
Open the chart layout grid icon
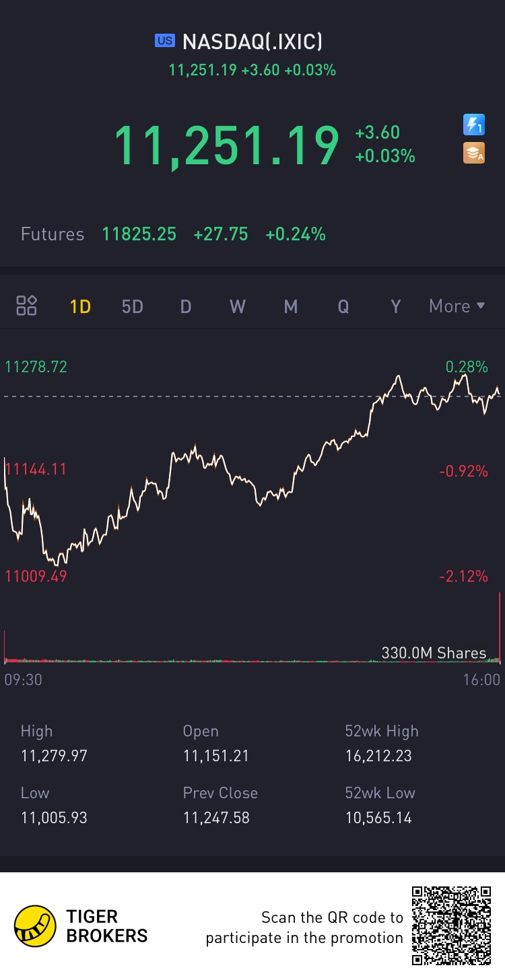[x=27, y=306]
